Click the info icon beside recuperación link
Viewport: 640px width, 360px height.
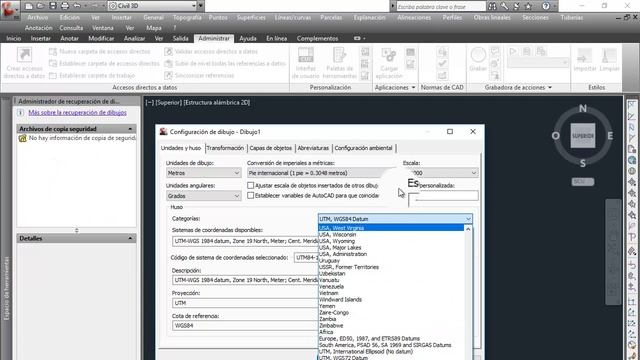21,112
